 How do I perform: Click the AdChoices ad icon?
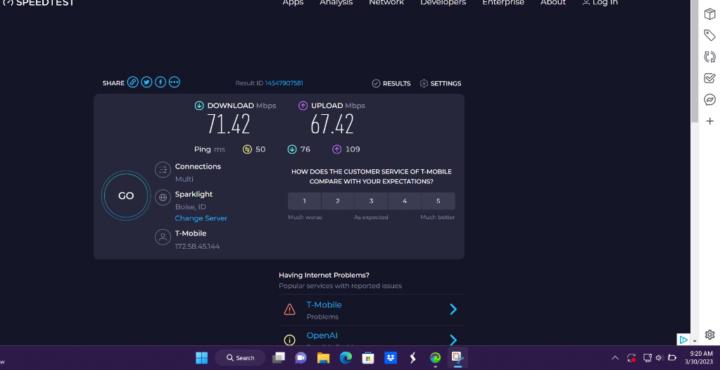683,339
